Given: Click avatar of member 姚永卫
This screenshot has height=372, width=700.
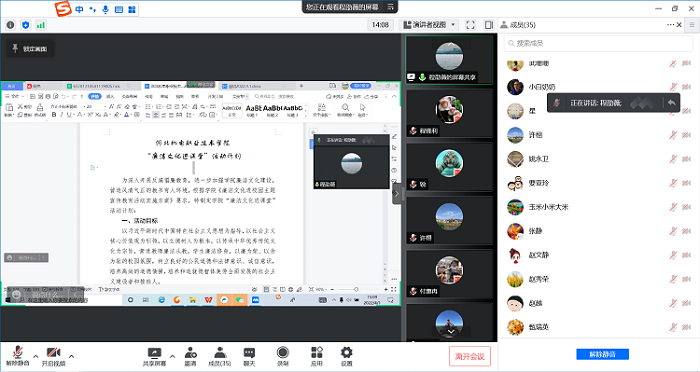Looking at the screenshot, I should [x=515, y=159].
